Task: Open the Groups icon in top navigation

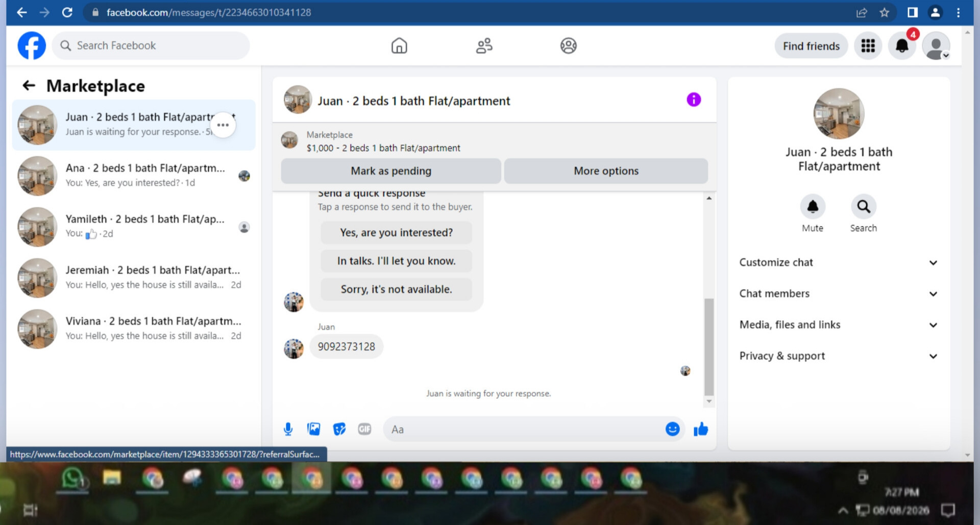Action: (x=568, y=45)
